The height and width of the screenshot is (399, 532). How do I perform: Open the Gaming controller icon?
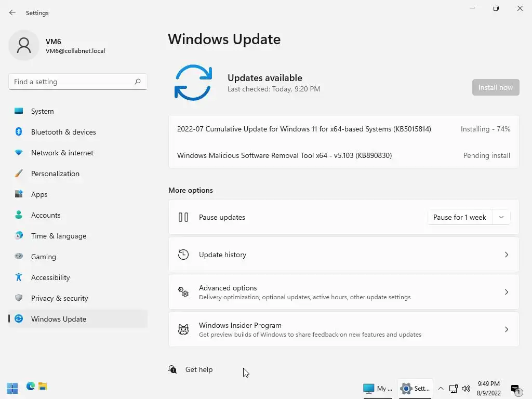(x=19, y=256)
